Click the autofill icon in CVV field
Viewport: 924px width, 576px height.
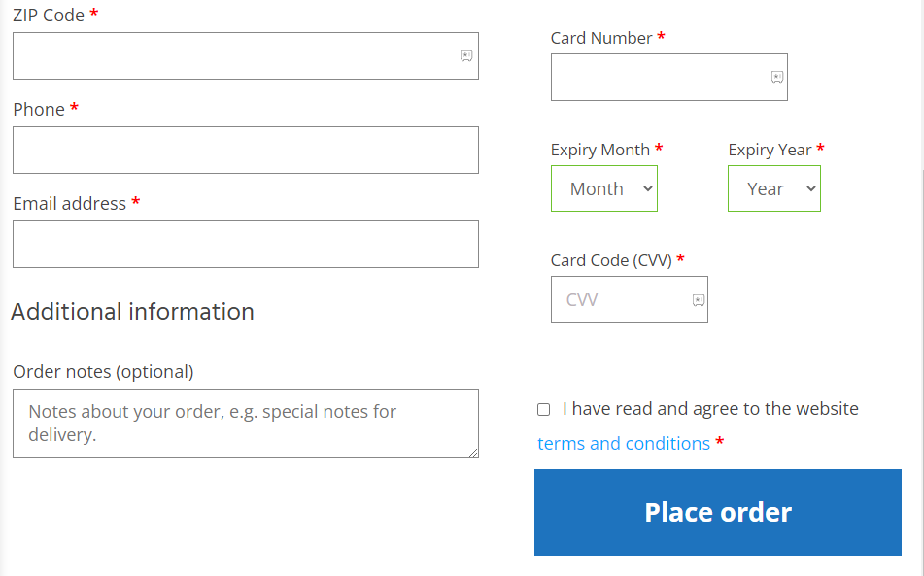pos(698,300)
